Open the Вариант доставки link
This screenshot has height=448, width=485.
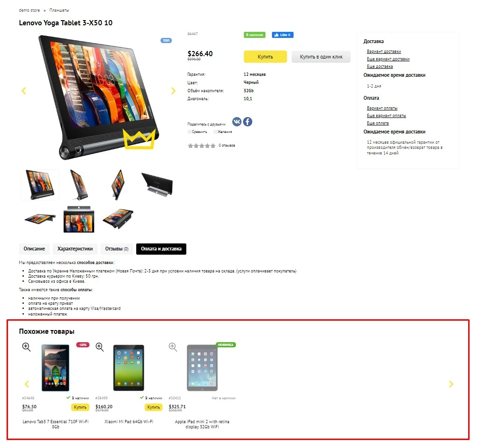[384, 51]
